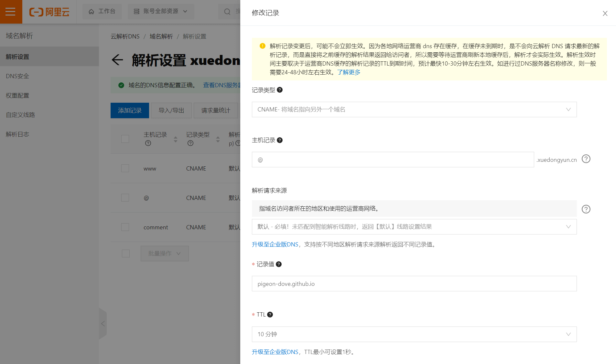Click the 添加记录 button
616x364 pixels.
point(130,110)
